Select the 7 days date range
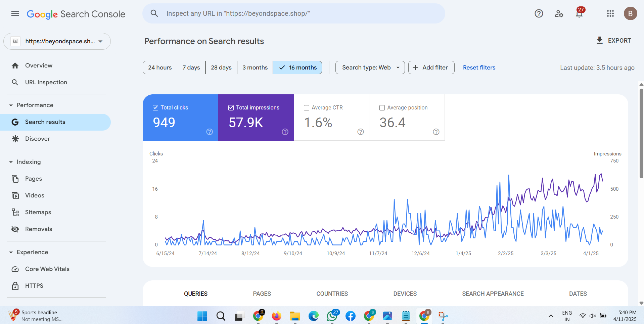Screen dimensions: 644x324 click(x=191, y=67)
